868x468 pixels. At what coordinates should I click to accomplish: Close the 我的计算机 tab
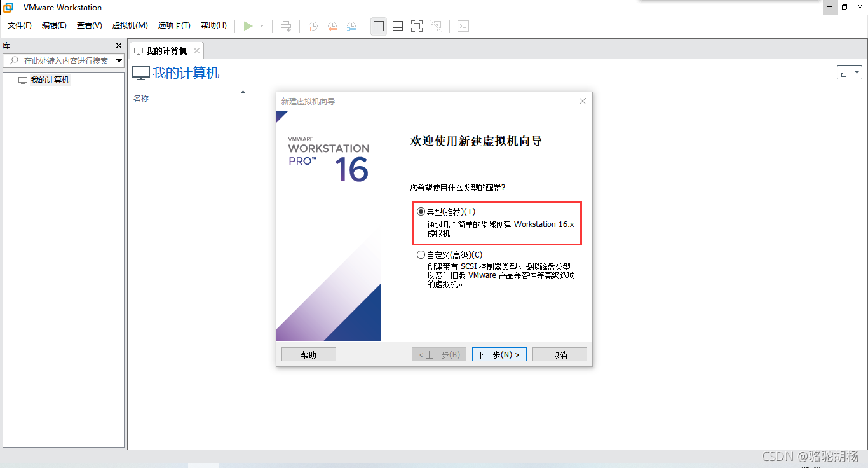click(196, 51)
